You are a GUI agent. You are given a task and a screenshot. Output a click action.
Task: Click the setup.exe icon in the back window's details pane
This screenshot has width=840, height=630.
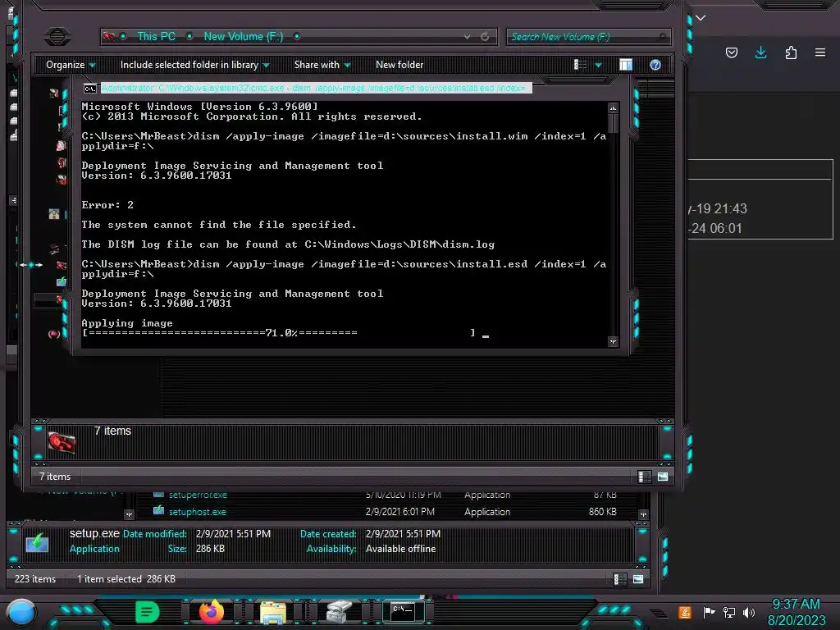(37, 542)
